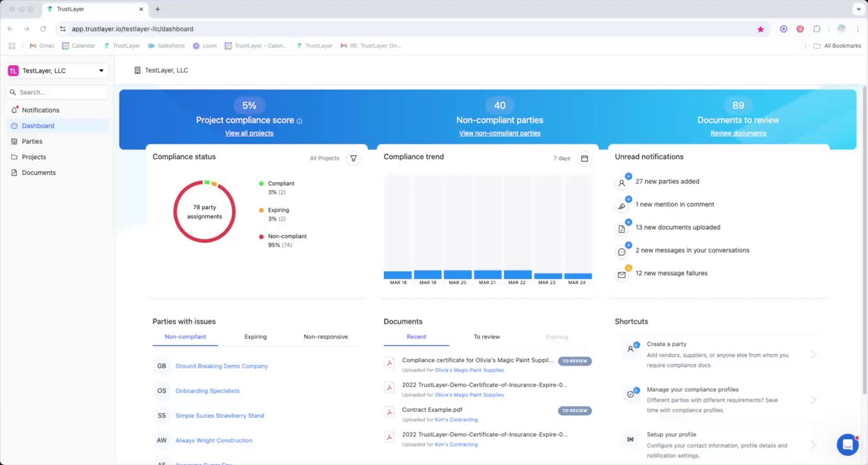The height and width of the screenshot is (465, 868).
Task: Click the new mention in comment icon
Action: 622,205
